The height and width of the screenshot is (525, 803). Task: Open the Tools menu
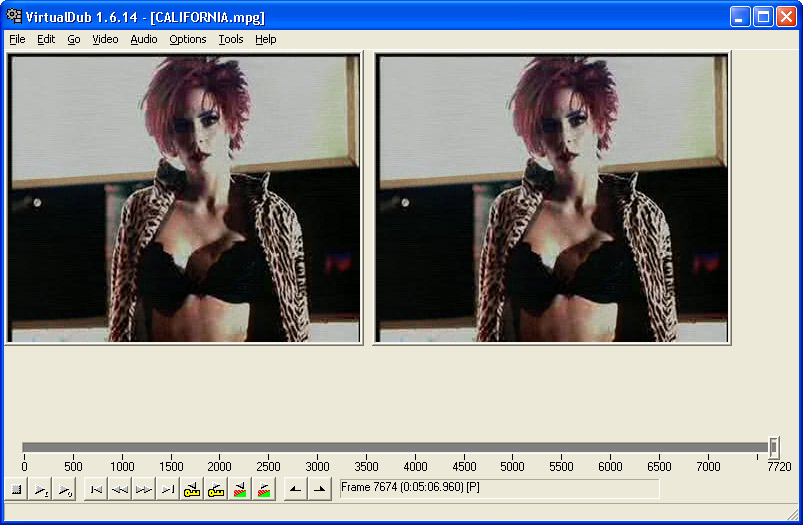230,39
